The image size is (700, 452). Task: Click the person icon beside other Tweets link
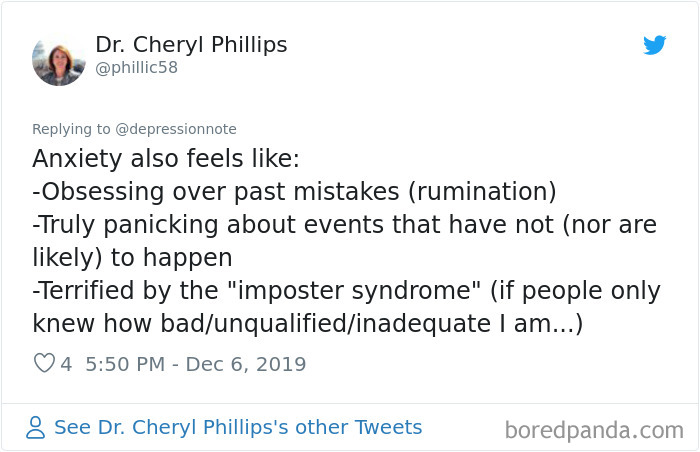[x=36, y=428]
